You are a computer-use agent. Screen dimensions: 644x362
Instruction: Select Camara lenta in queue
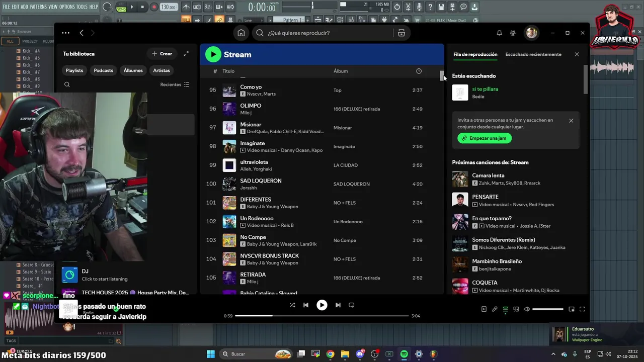[516, 179]
